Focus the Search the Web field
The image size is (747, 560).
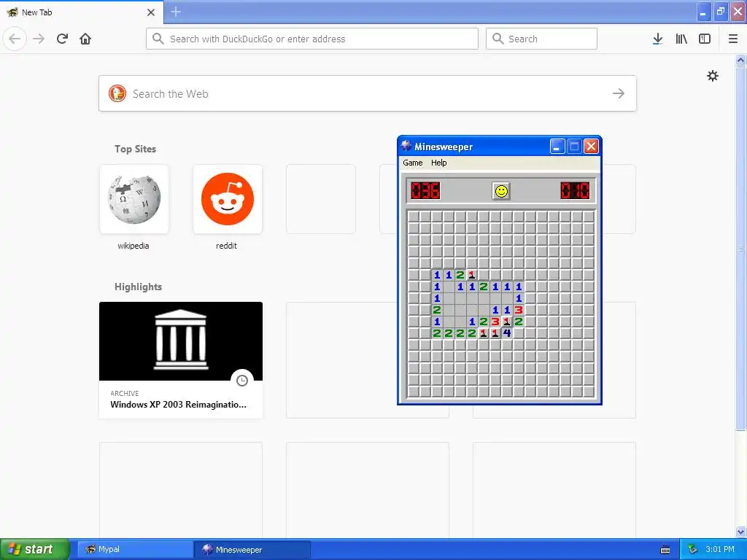coord(368,93)
